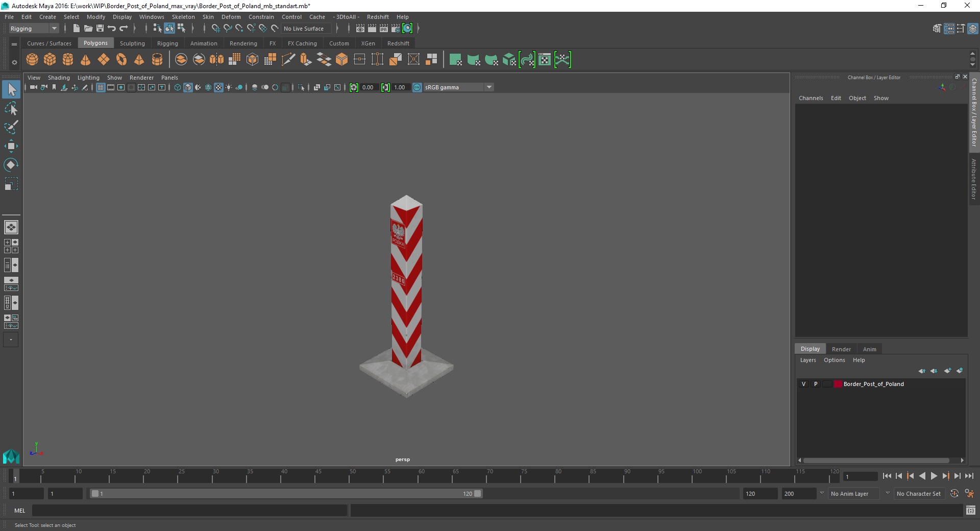This screenshot has width=980, height=531.
Task: Create a polygon pyramid from shelf
Action: coord(139,60)
